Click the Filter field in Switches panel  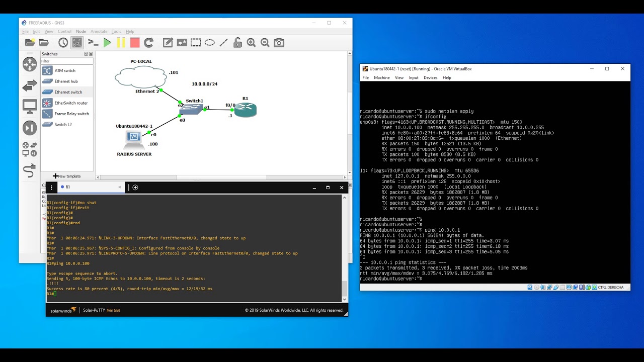(67, 61)
